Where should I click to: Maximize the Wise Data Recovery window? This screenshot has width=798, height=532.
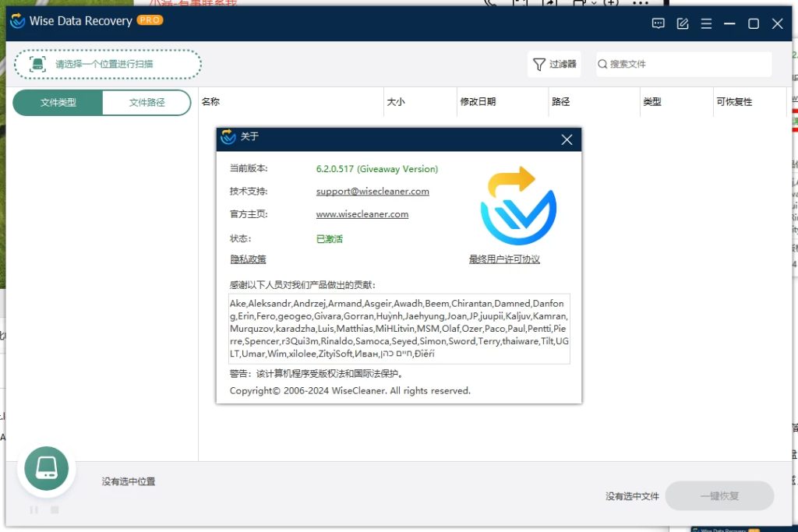(754, 23)
